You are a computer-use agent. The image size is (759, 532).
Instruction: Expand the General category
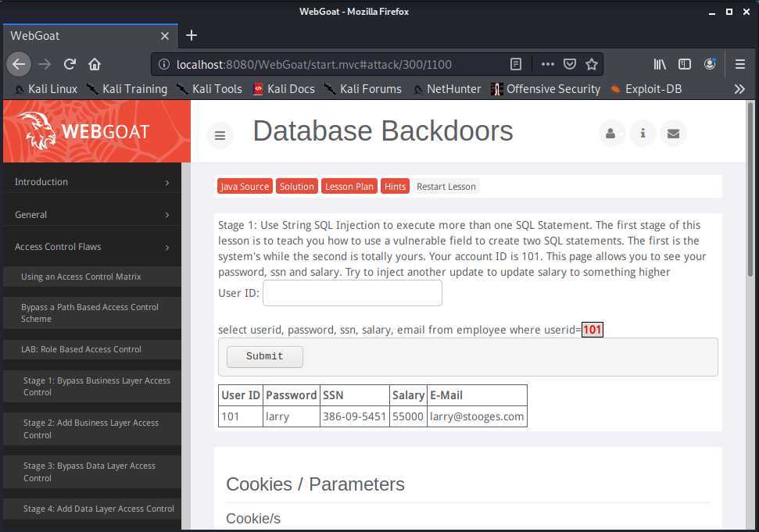pos(91,215)
